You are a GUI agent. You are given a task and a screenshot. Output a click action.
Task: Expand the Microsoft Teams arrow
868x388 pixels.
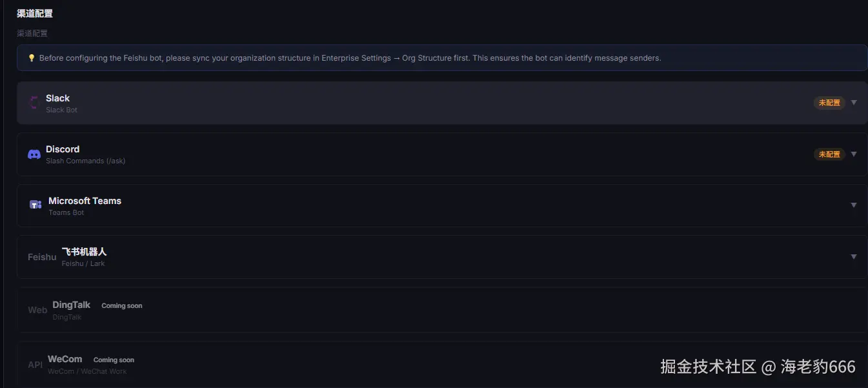tap(854, 205)
